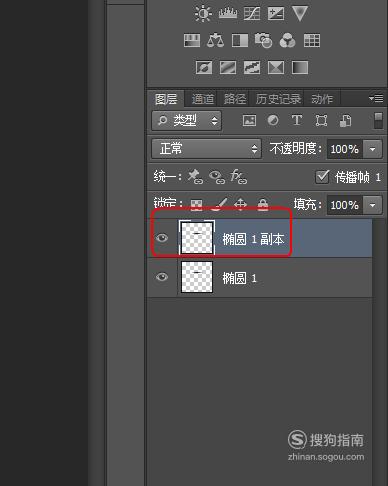Switch to the 图层 tab
Viewport: 388px width, 486px height.
166,99
